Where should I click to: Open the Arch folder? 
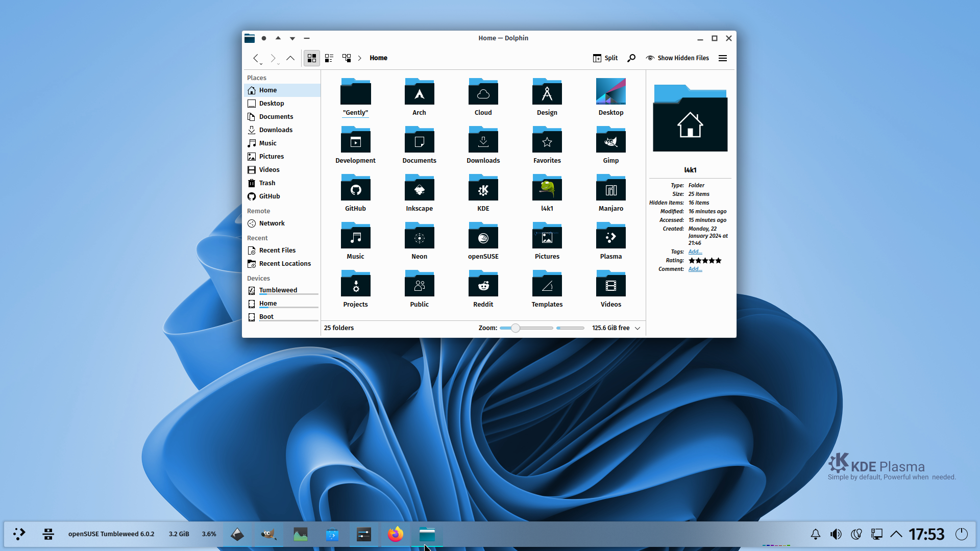click(x=419, y=97)
